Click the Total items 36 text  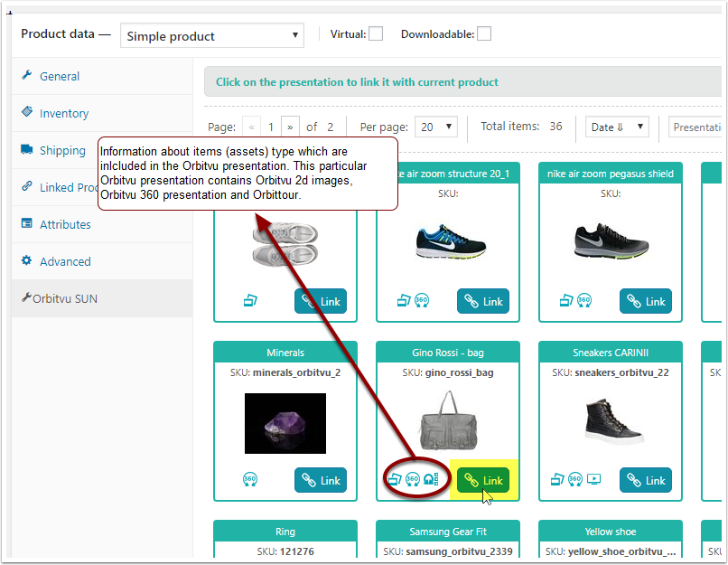521,127
